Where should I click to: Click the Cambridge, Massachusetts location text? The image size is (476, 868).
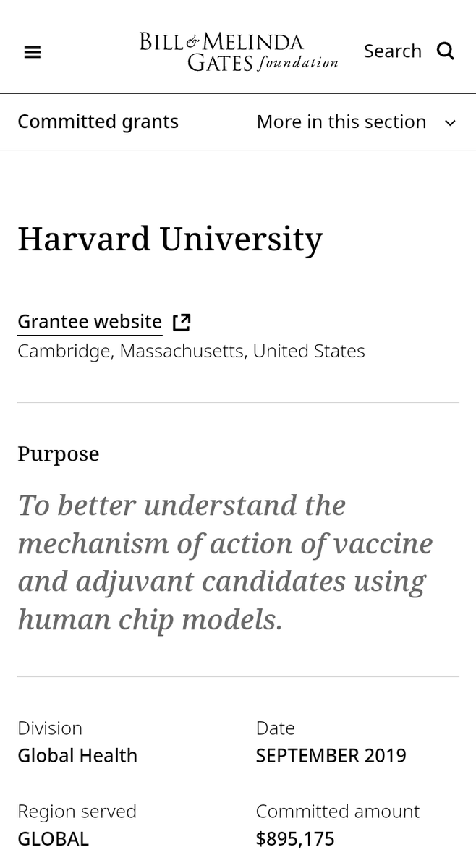click(x=191, y=351)
